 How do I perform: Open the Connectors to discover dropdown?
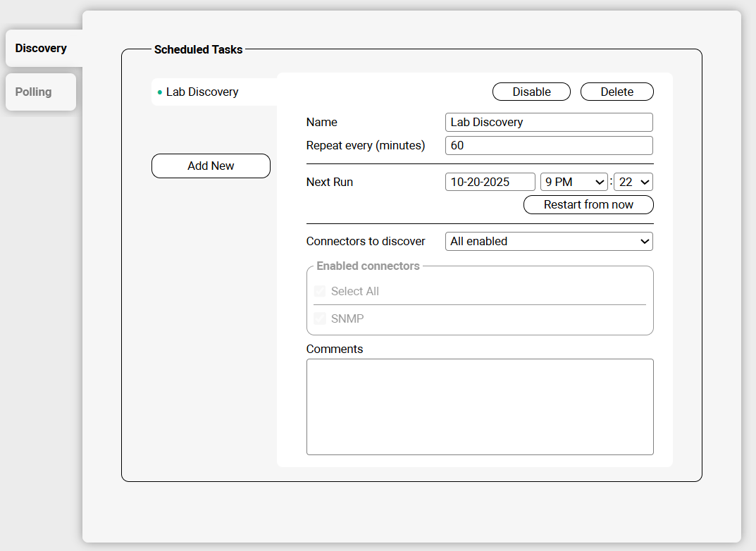coord(549,242)
